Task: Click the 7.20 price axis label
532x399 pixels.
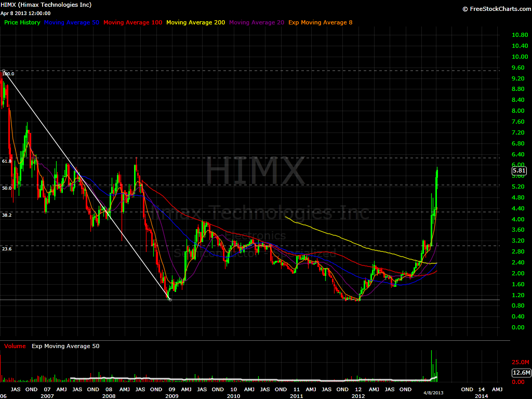Action: coord(518,132)
